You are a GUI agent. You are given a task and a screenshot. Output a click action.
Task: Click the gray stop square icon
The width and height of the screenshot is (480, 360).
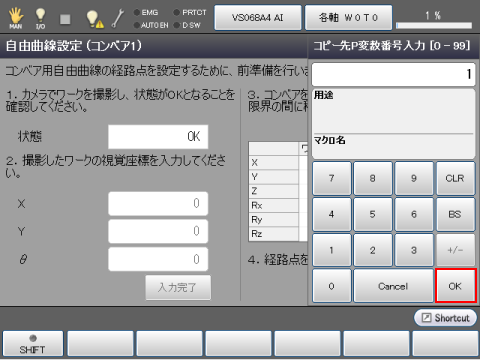point(65,19)
